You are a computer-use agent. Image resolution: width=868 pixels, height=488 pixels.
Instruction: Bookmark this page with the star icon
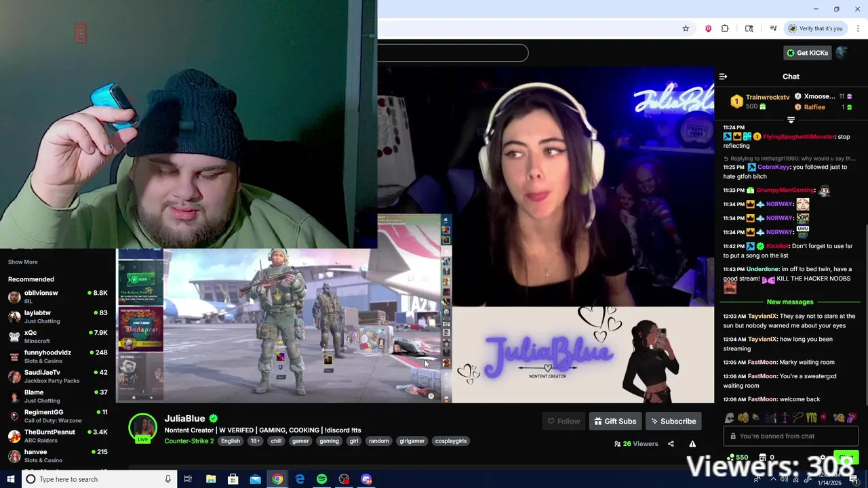coord(686,28)
